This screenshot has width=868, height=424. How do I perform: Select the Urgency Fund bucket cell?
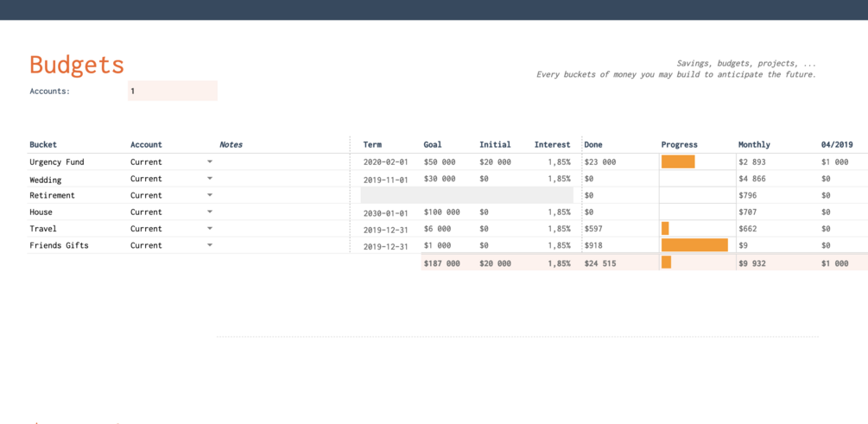coord(78,162)
